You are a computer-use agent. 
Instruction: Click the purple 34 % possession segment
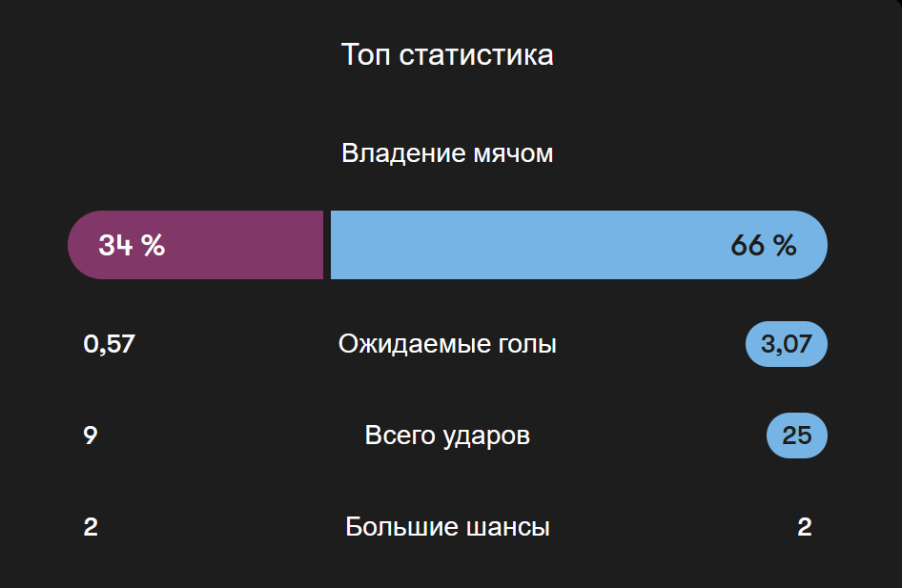[195, 245]
